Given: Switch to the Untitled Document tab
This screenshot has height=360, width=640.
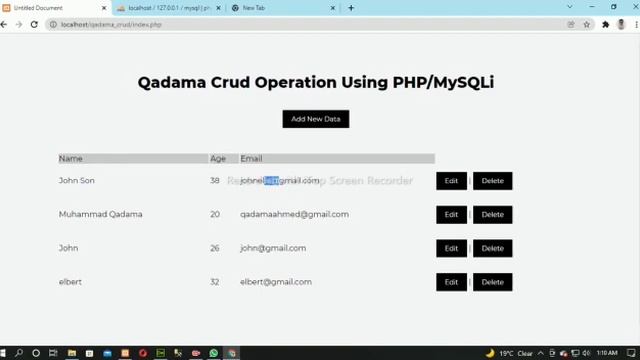Looking at the screenshot, I should 55,8.
